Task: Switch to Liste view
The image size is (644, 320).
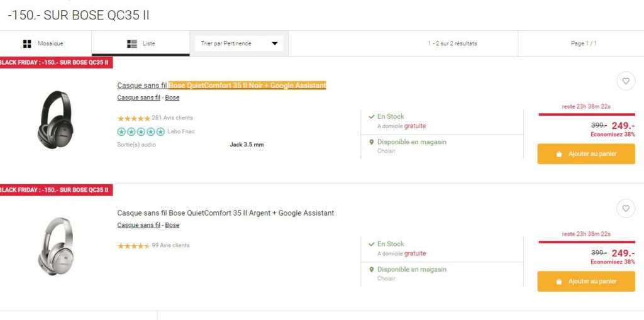Action: (141, 43)
